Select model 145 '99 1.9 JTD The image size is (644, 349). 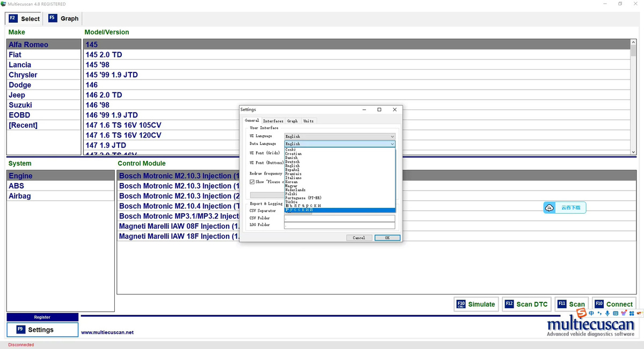356,75
